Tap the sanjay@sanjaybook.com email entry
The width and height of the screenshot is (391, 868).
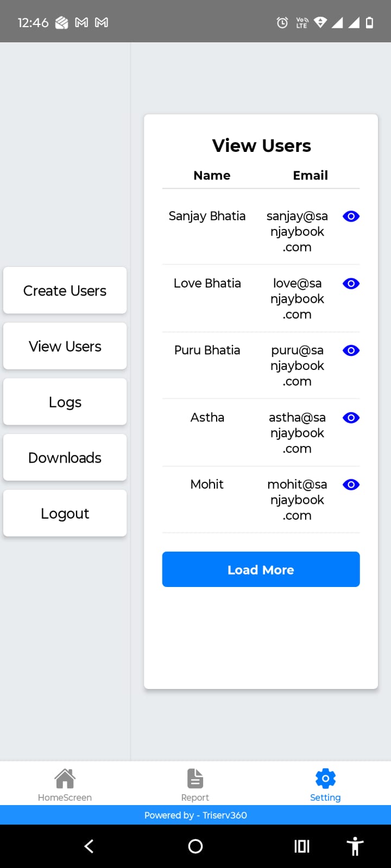pyautogui.click(x=297, y=232)
